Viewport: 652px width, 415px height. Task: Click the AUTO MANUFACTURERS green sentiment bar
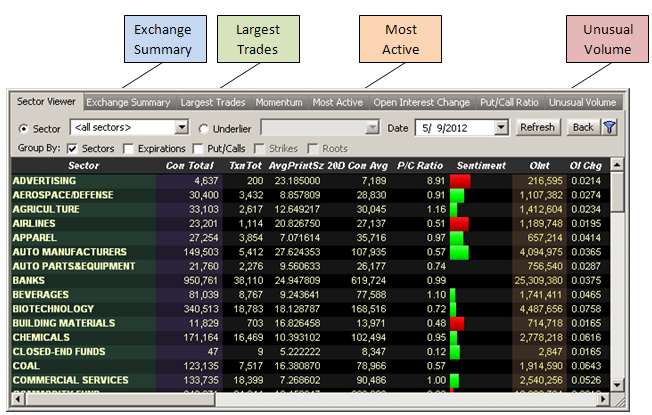(459, 252)
